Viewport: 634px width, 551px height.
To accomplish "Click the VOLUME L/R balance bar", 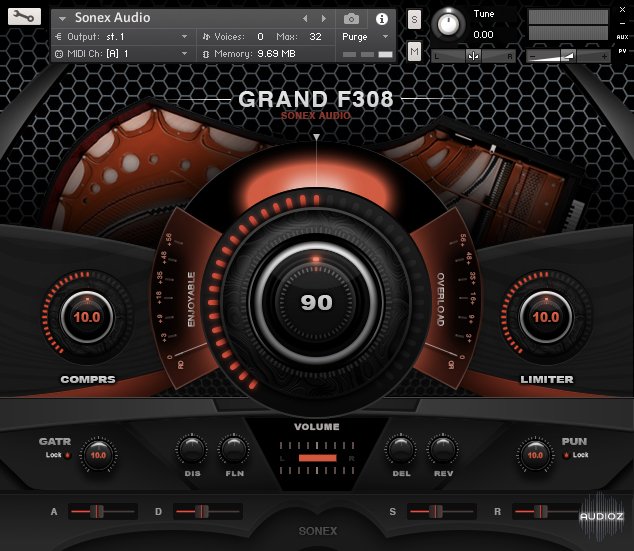I will 317,458.
